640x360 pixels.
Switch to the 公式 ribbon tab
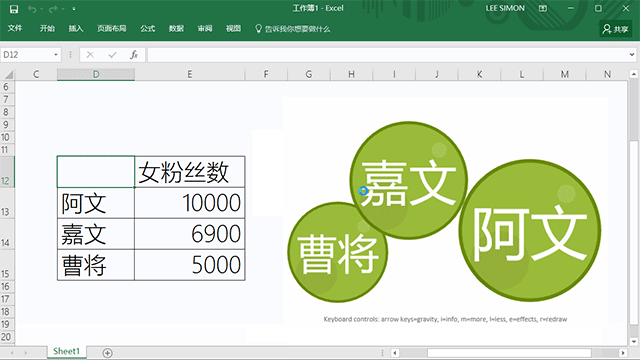point(148,28)
